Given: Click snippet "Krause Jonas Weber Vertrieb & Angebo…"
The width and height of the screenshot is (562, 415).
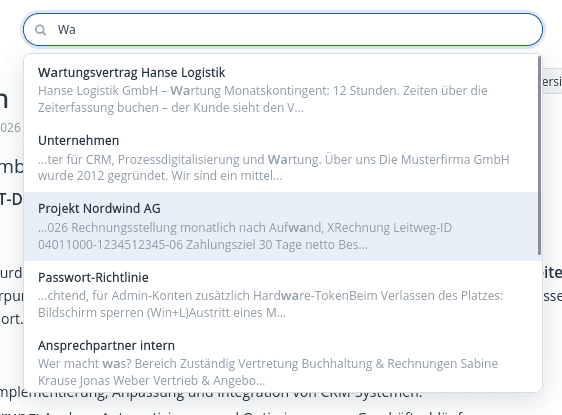Looking at the screenshot, I should coord(152,381).
